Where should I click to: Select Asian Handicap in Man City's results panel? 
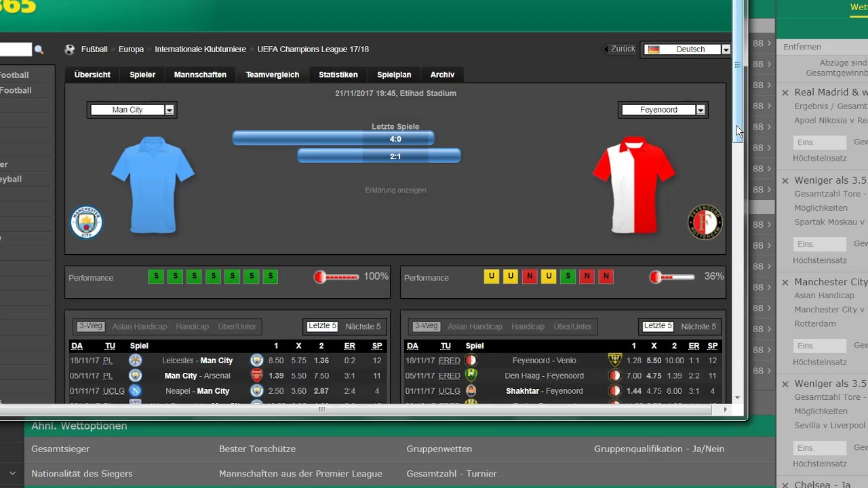[140, 327]
